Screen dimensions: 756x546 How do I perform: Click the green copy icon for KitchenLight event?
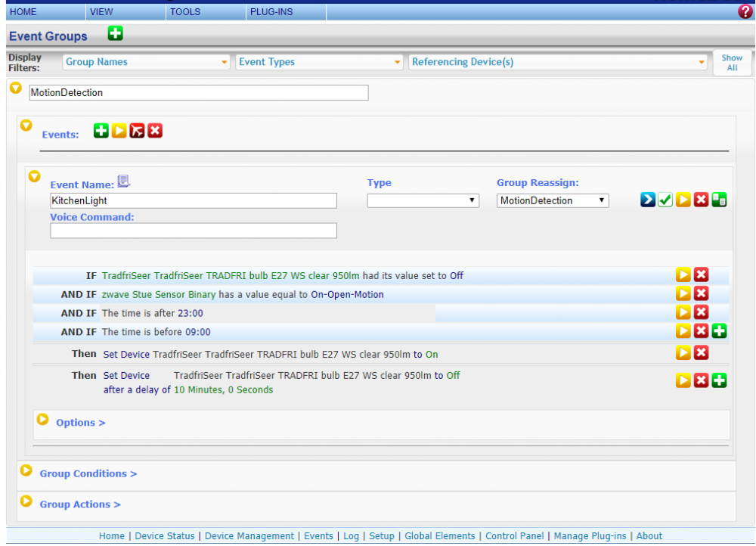(719, 200)
